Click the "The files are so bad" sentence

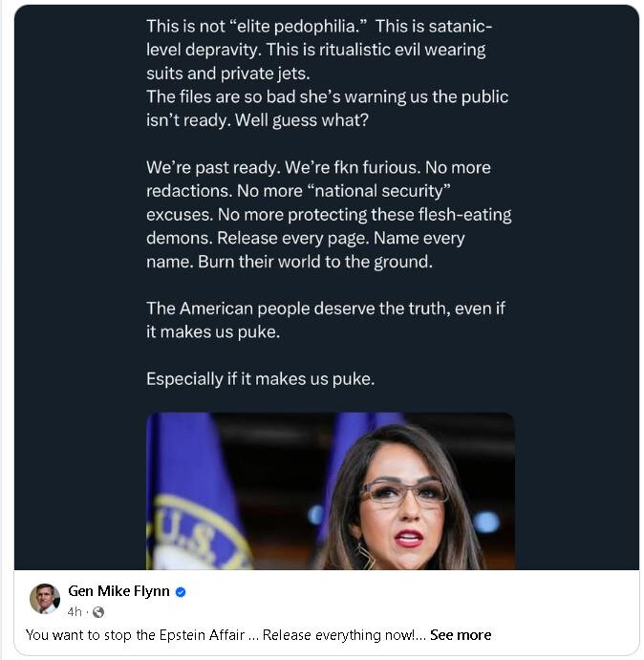tap(327, 96)
